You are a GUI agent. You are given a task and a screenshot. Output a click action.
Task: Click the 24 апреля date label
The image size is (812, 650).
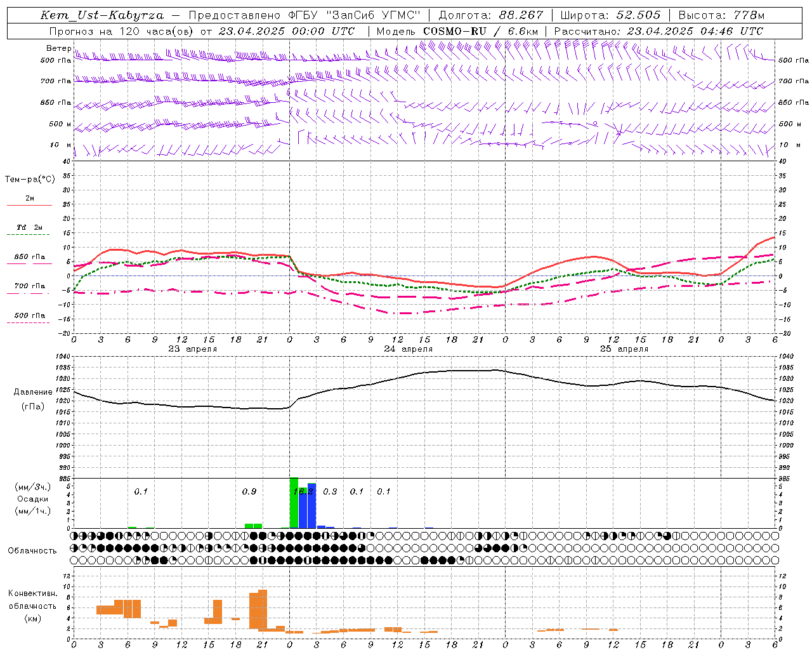[x=408, y=349]
